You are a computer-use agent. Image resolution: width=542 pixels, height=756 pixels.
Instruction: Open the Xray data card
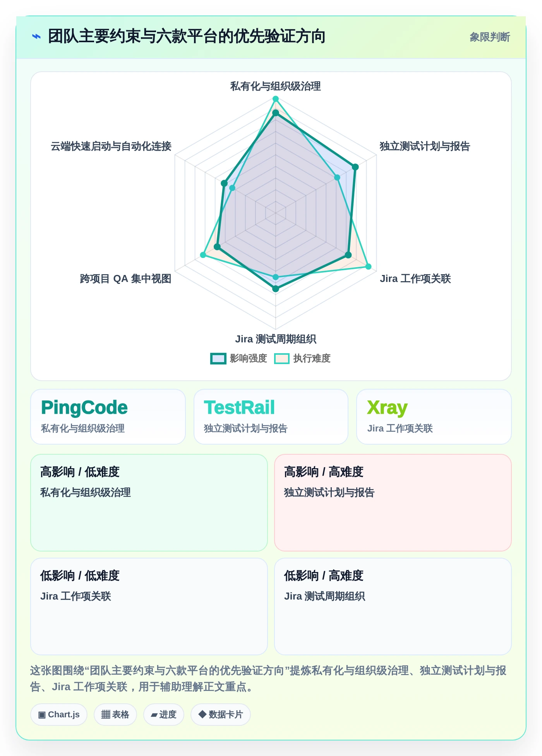point(434,417)
